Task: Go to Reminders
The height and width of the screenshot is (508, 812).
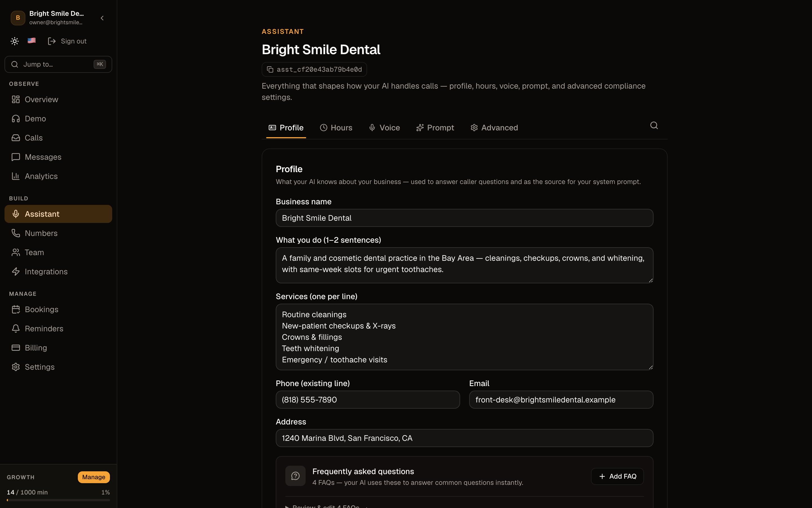Action: (58, 329)
